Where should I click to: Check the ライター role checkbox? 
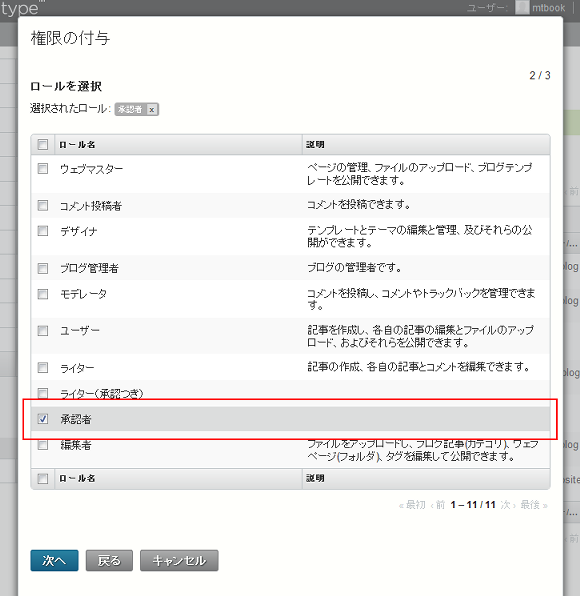43,368
